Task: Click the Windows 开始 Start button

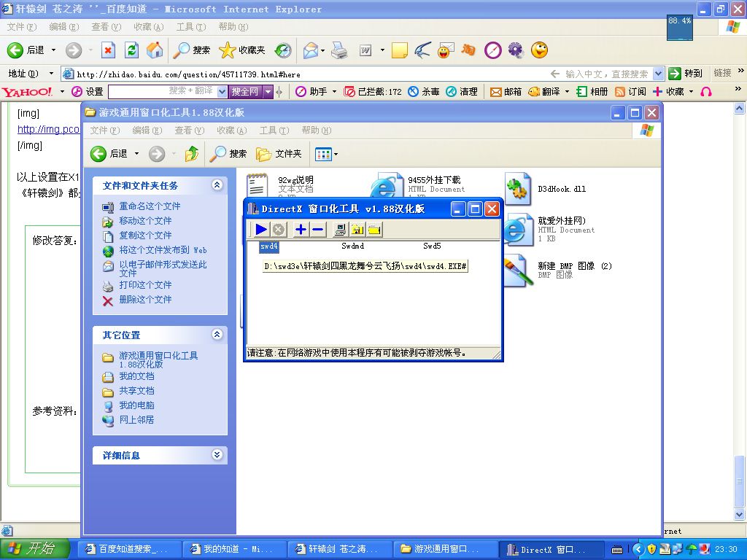Action: pos(35,549)
